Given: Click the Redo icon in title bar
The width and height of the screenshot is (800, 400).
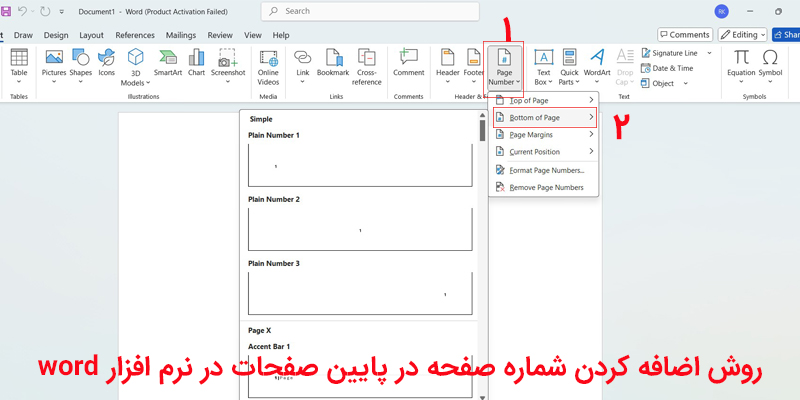Looking at the screenshot, I should pos(45,11).
